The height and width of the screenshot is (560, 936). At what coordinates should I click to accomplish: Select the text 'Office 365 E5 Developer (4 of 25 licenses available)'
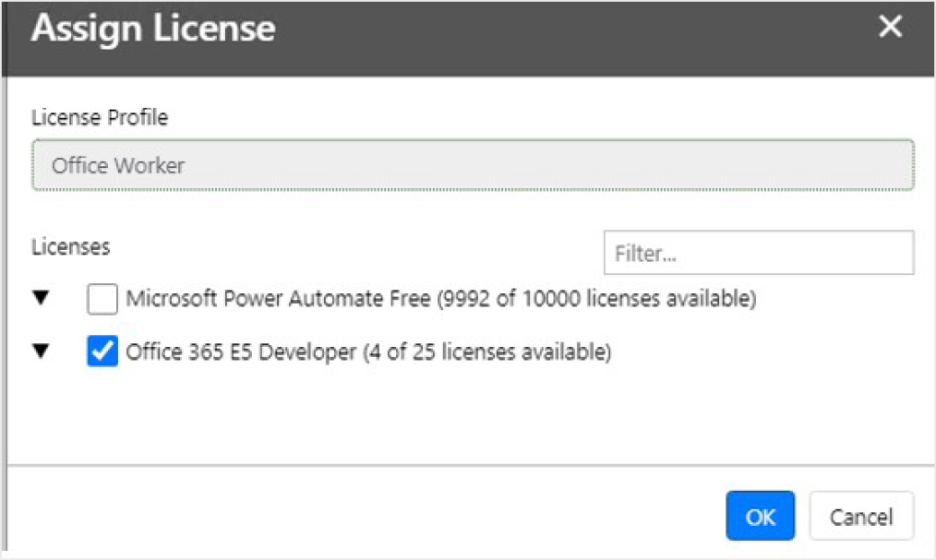(x=369, y=351)
